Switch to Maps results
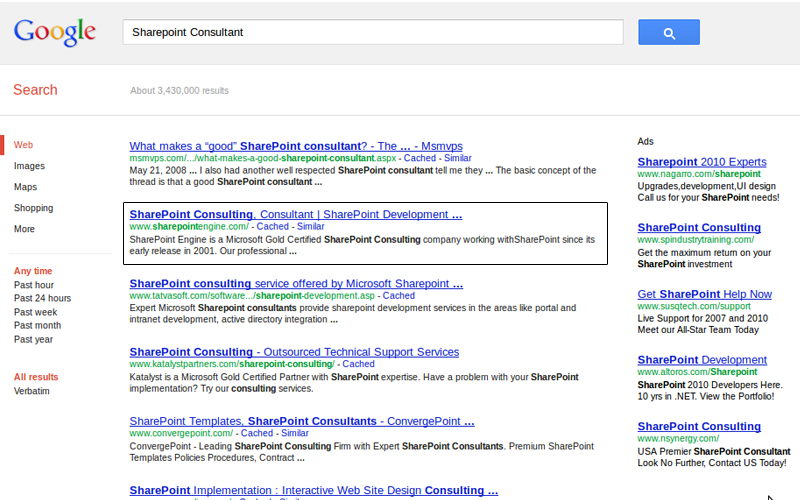800x500 pixels. point(26,187)
